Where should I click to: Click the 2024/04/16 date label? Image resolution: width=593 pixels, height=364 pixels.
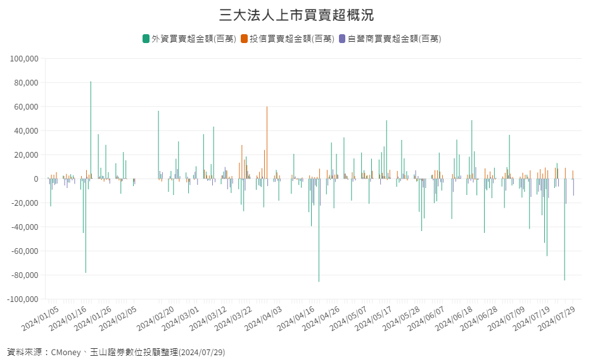[x=296, y=319]
